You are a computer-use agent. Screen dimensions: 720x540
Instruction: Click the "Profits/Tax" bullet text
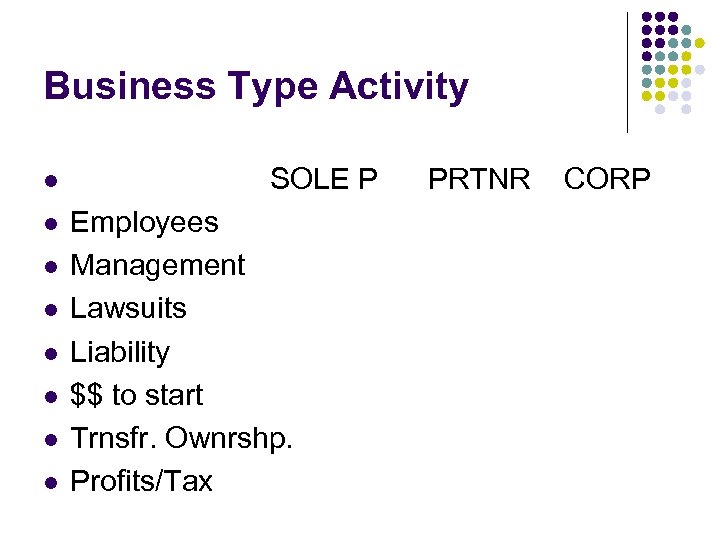pos(141,481)
